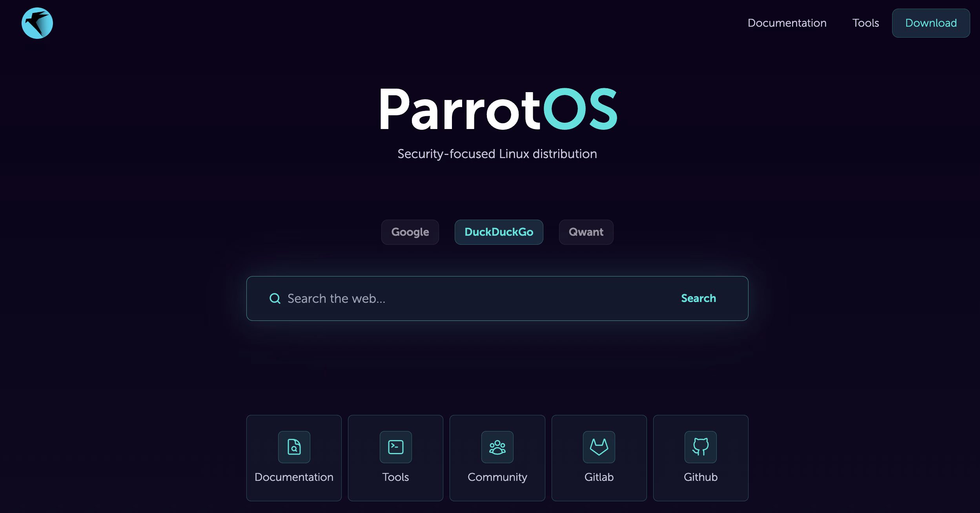This screenshot has width=980, height=513.
Task: Select Google as search engine
Action: [x=410, y=232]
